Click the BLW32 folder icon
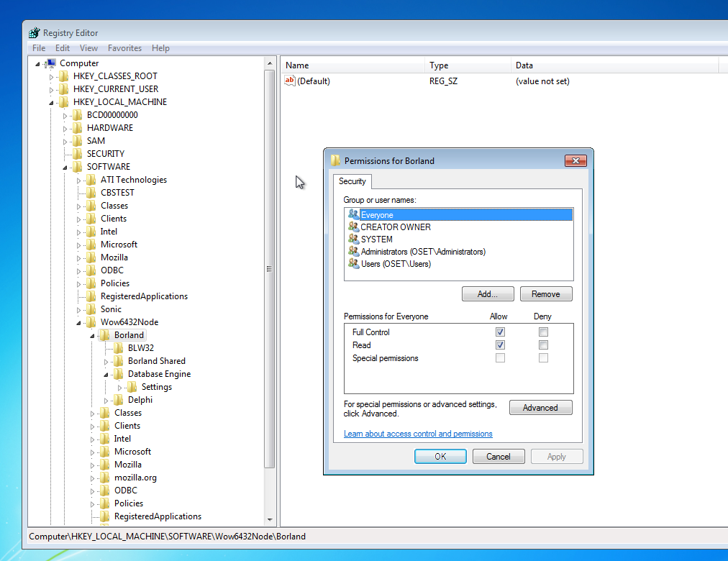The width and height of the screenshot is (728, 561). 119,348
